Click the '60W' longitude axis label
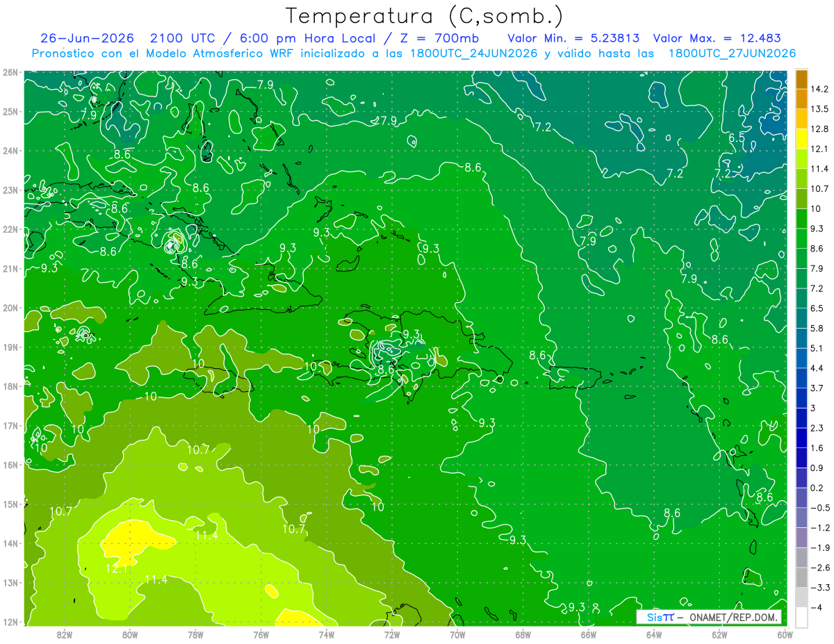Screen dimensions: 834x644 [x=784, y=634]
